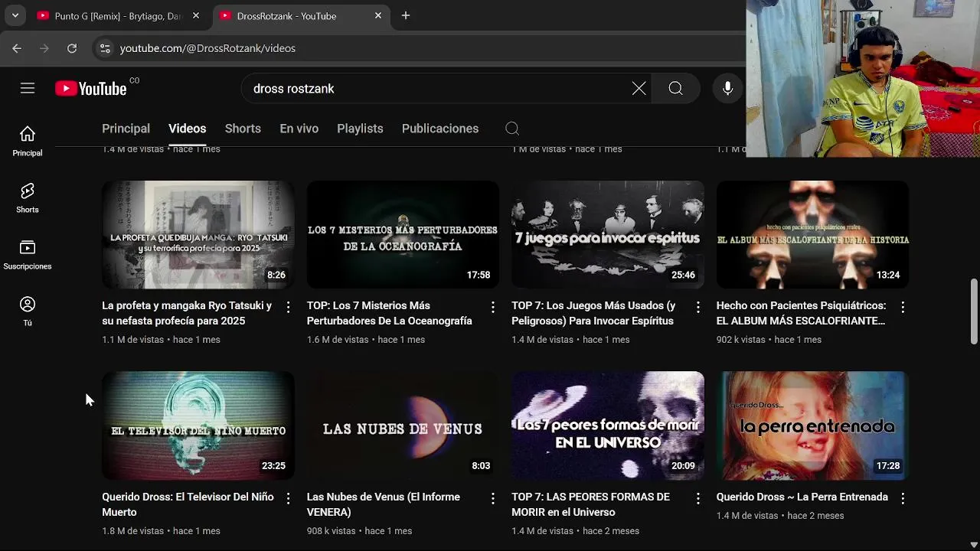Expand the tab search dropdown arrow
Screen dimensions: 980x551
click(15, 15)
